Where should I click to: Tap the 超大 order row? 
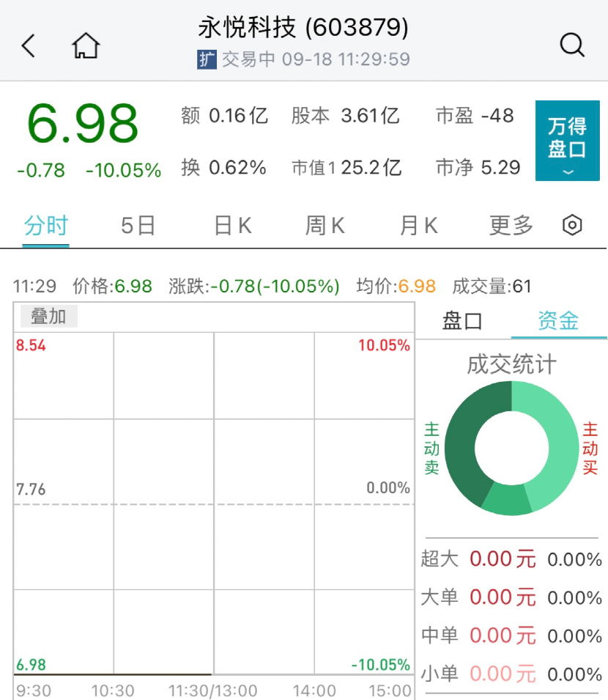[511, 559]
